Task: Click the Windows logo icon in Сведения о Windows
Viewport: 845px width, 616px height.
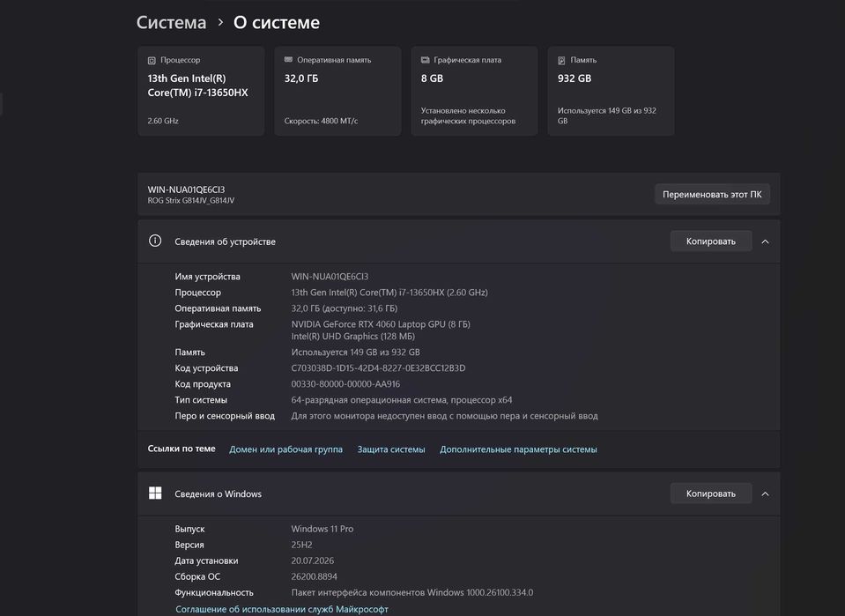Action: click(x=155, y=494)
